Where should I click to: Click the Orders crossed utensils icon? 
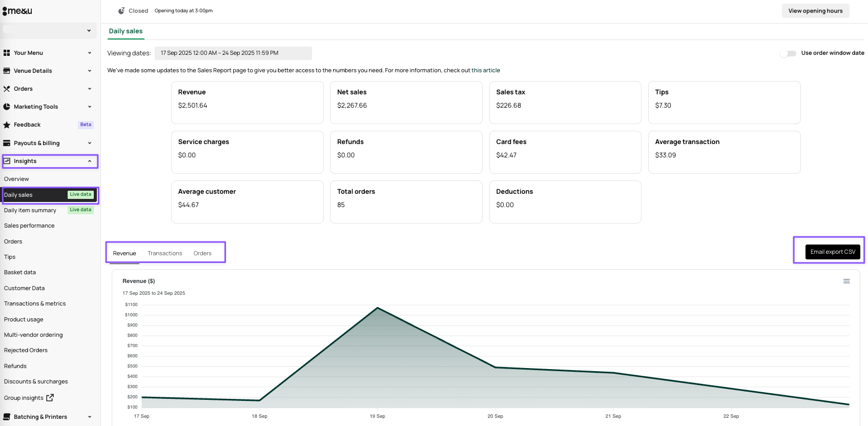click(7, 89)
